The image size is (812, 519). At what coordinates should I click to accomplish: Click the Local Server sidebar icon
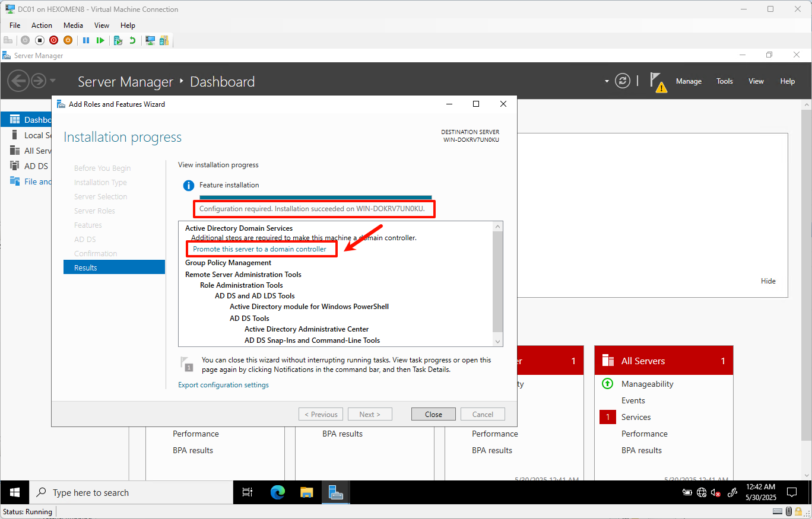click(x=15, y=135)
